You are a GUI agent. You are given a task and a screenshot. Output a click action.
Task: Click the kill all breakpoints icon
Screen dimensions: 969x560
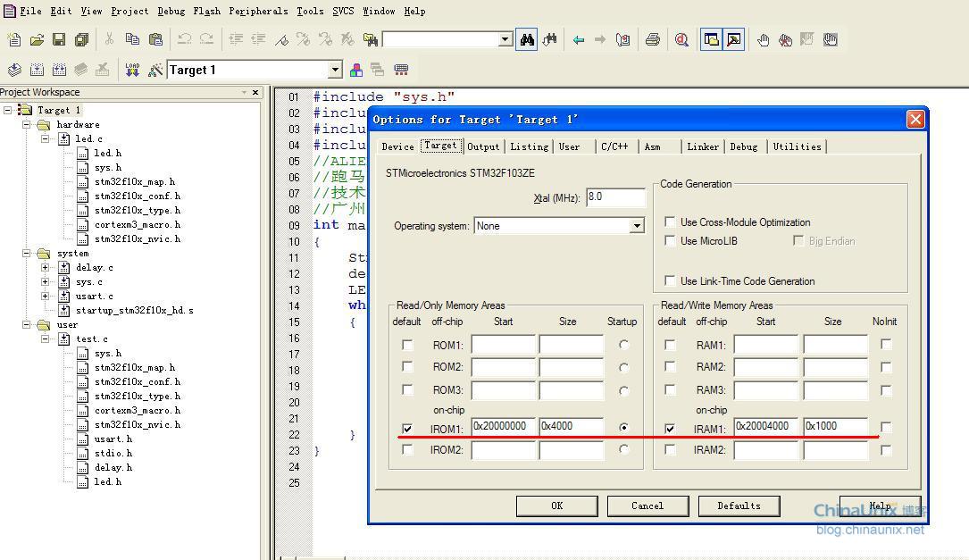(x=785, y=40)
